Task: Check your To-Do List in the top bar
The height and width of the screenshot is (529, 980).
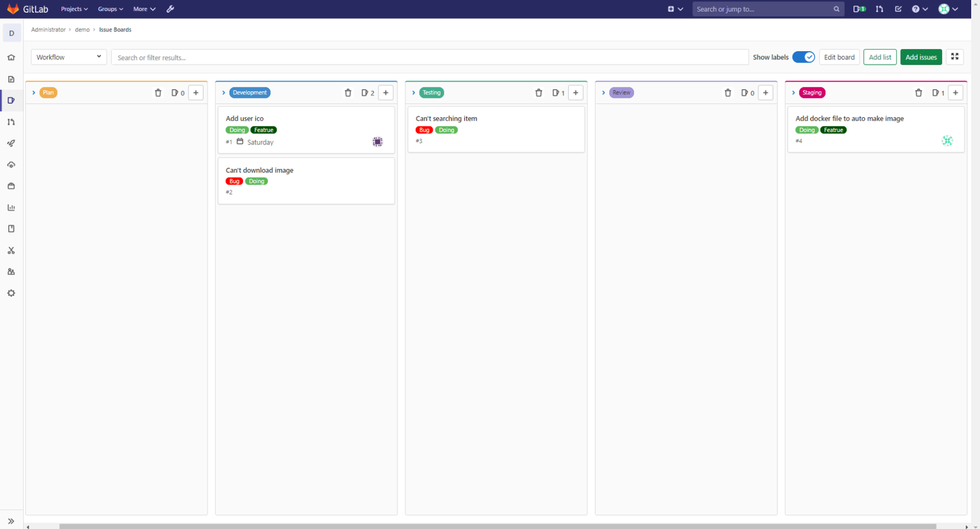Action: pos(898,9)
